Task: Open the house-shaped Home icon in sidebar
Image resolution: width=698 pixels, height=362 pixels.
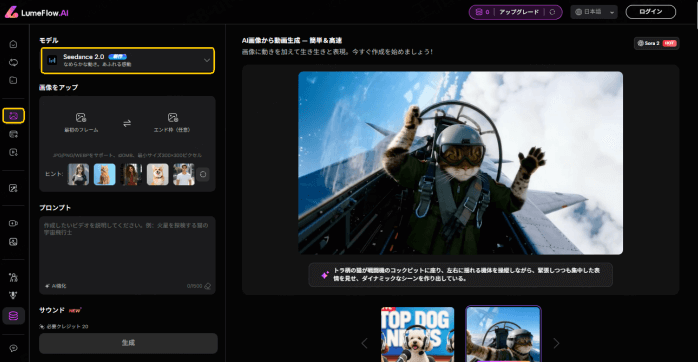Action: [13, 44]
